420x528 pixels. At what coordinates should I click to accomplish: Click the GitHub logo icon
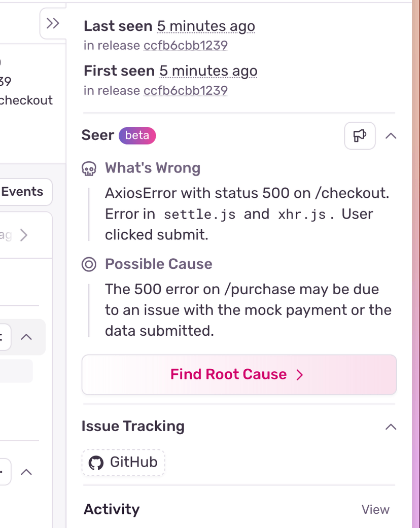(96, 463)
